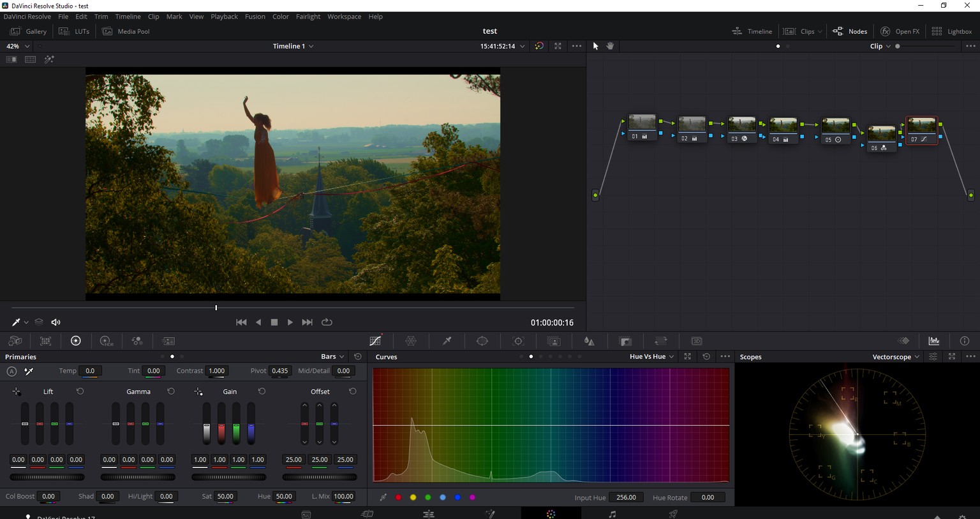Select the hand pan tool in node editor
The height and width of the screenshot is (519, 980).
pos(610,46)
